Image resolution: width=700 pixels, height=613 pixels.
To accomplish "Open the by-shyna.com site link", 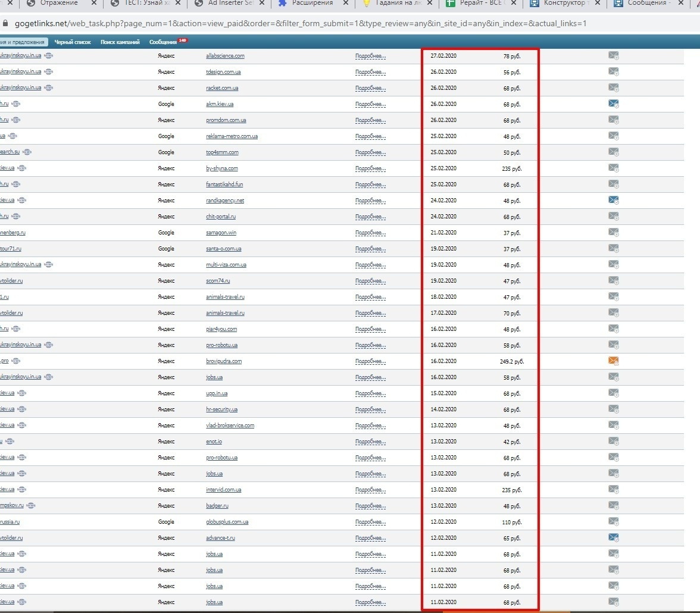I will coord(222,168).
